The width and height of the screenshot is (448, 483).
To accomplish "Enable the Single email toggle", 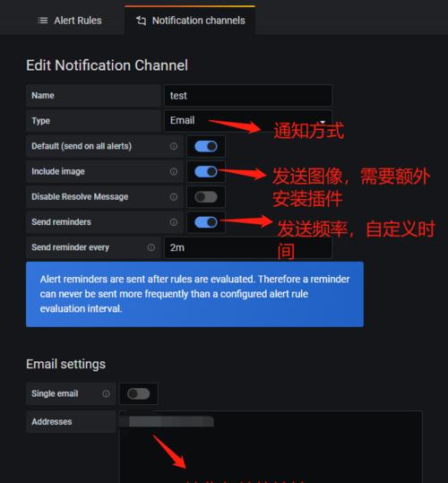I will click(x=139, y=393).
